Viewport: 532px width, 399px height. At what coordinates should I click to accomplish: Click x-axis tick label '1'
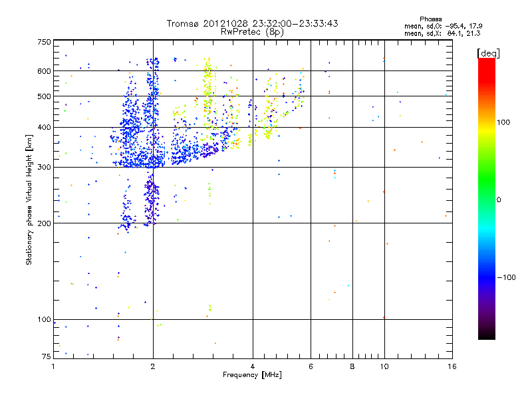pyautogui.click(x=53, y=366)
